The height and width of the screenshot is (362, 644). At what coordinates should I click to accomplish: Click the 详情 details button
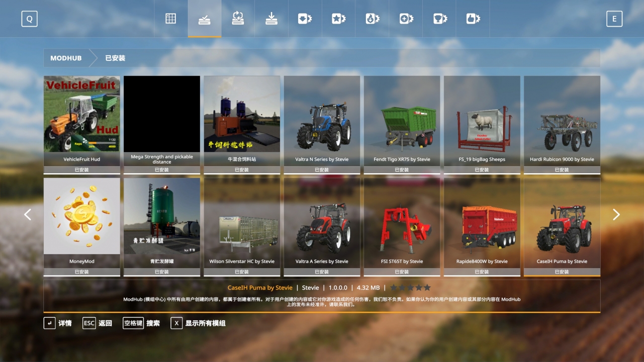point(58,323)
